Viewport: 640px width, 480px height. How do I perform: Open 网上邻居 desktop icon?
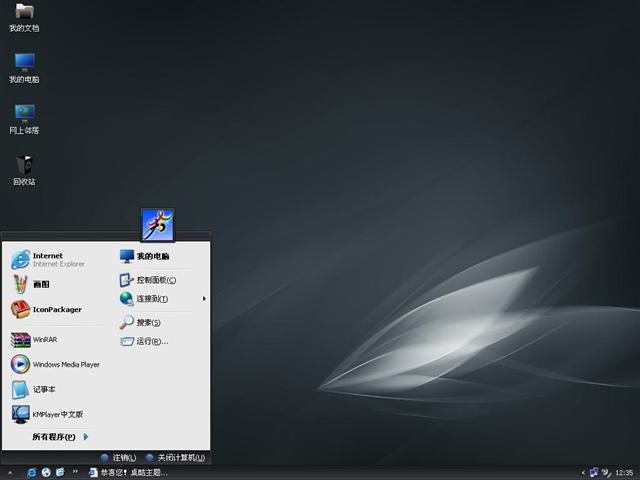(24, 116)
